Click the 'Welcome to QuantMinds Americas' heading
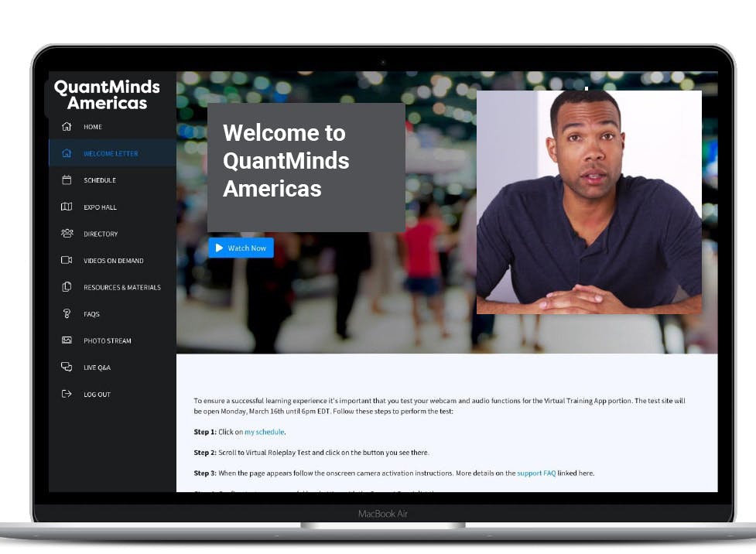 [286, 161]
